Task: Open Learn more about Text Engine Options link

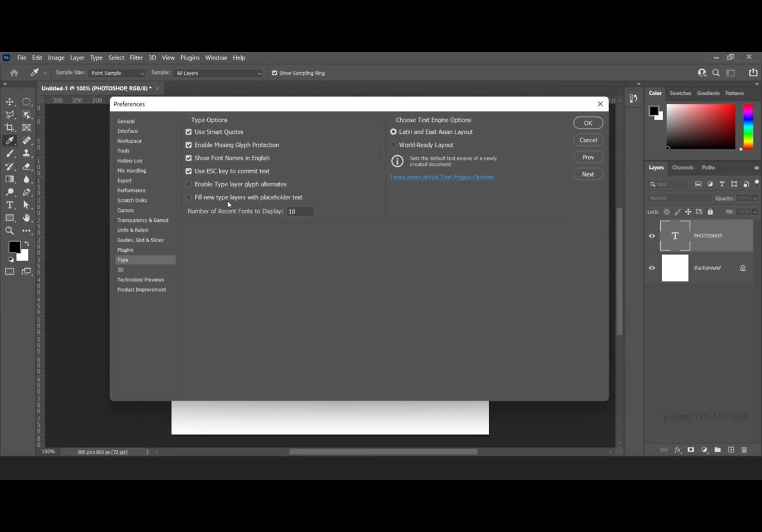Action: pyautogui.click(x=442, y=177)
